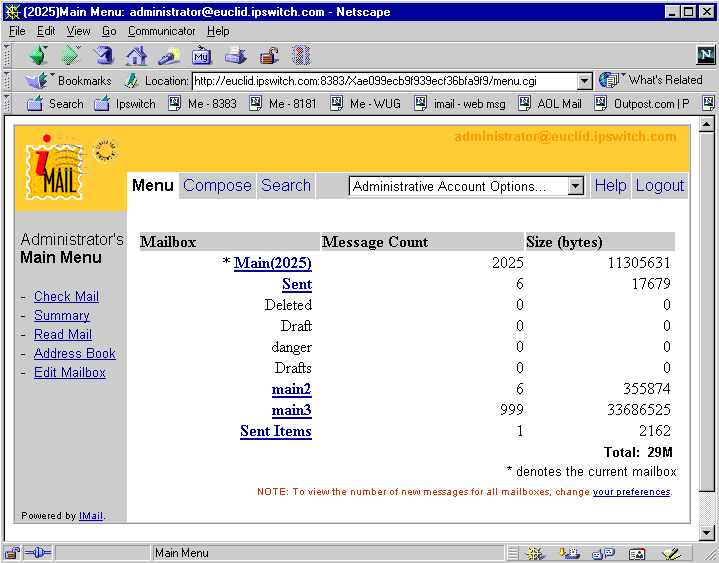Open the Communicator menu

(x=161, y=31)
